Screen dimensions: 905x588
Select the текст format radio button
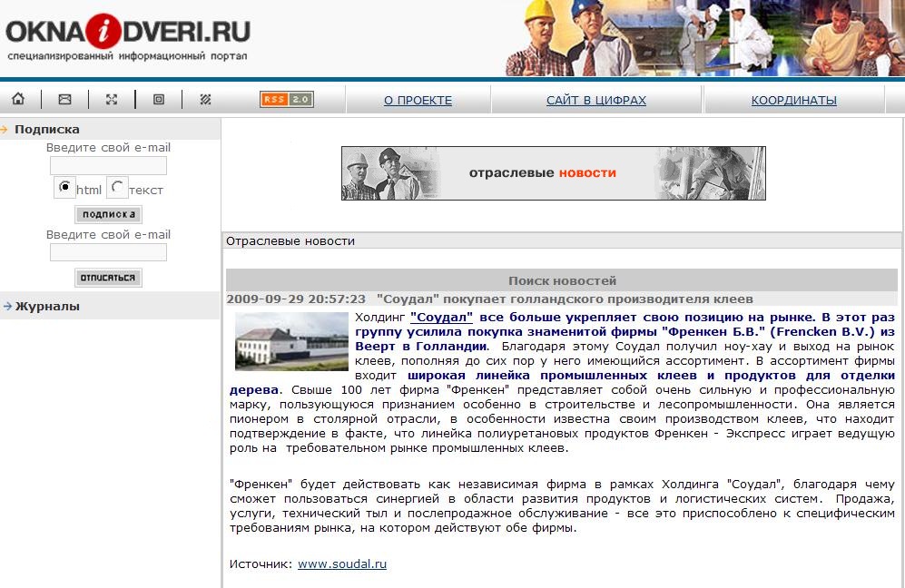click(x=117, y=187)
